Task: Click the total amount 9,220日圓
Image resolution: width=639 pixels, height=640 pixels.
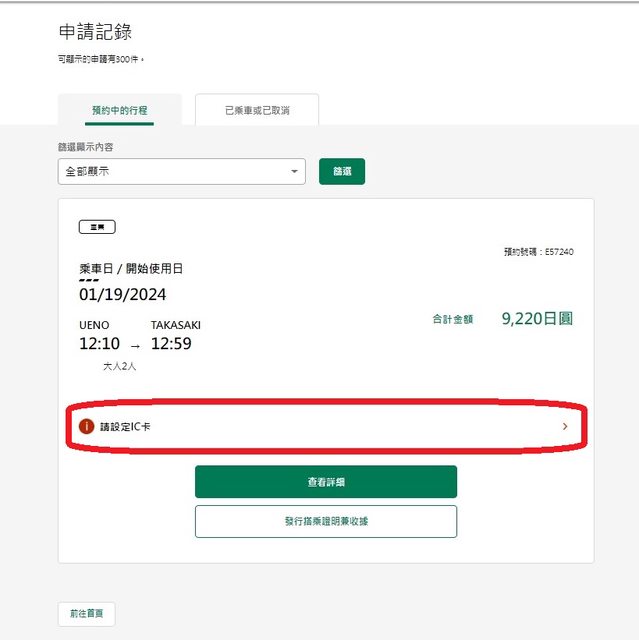Action: tap(537, 319)
